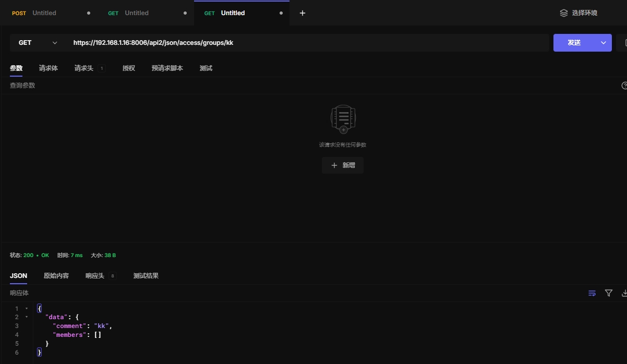
Task: Click the empty parameters clipboard illustration
Action: pos(343,119)
